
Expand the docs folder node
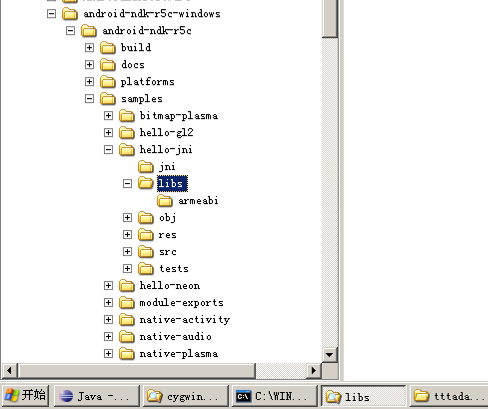89,65
